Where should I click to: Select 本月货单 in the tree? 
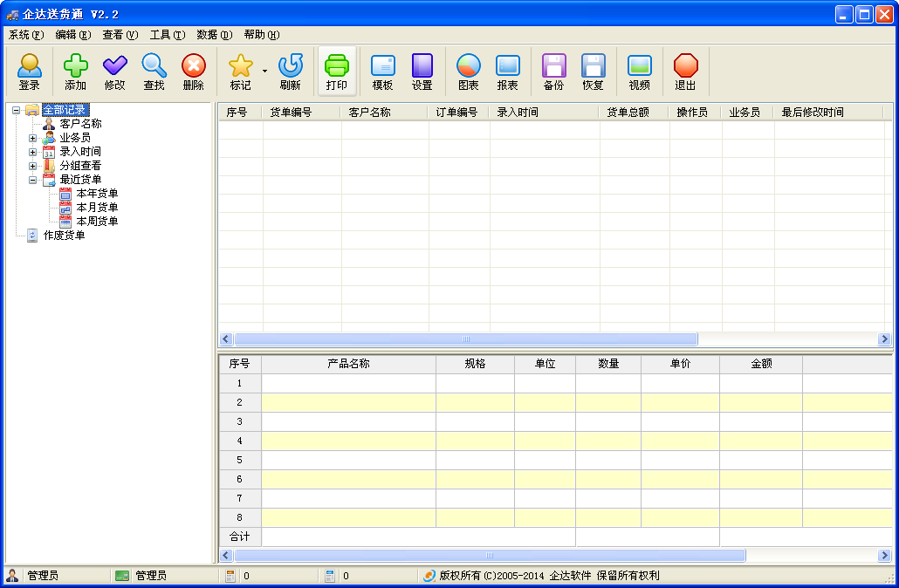pos(97,208)
